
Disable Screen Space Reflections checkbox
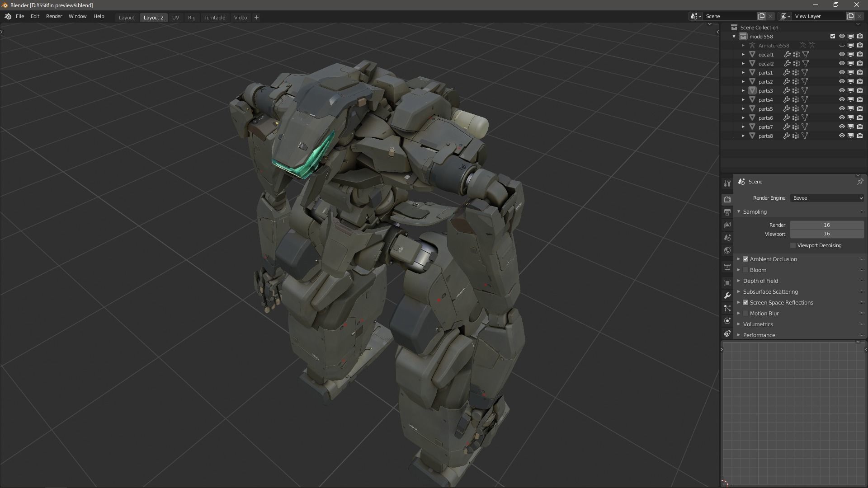tap(745, 302)
